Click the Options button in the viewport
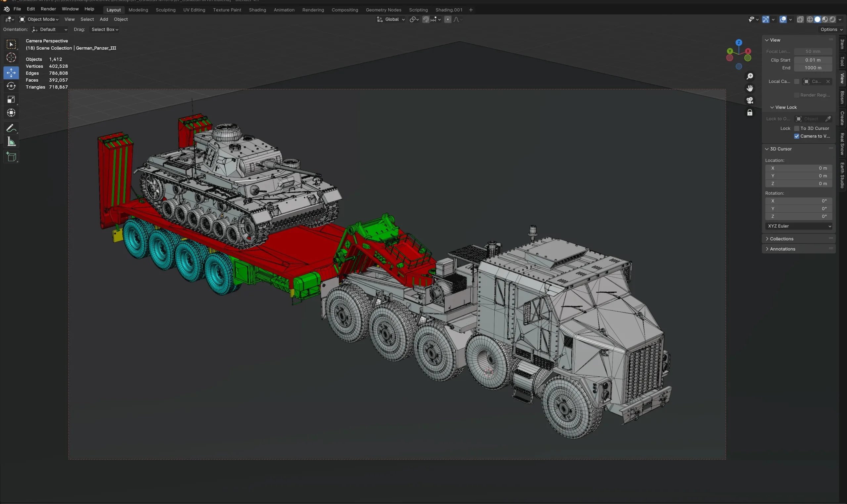The height and width of the screenshot is (504, 847). [831, 29]
